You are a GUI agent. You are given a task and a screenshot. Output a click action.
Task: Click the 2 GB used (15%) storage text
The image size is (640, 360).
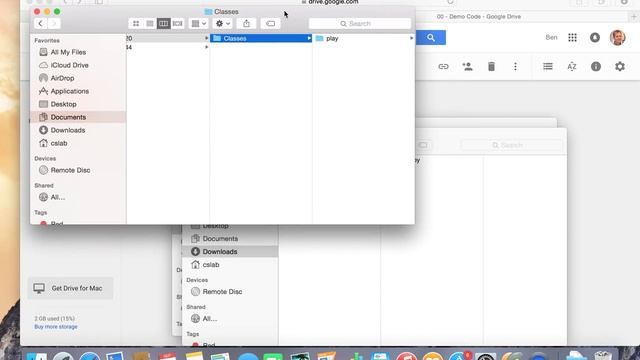tap(54, 318)
